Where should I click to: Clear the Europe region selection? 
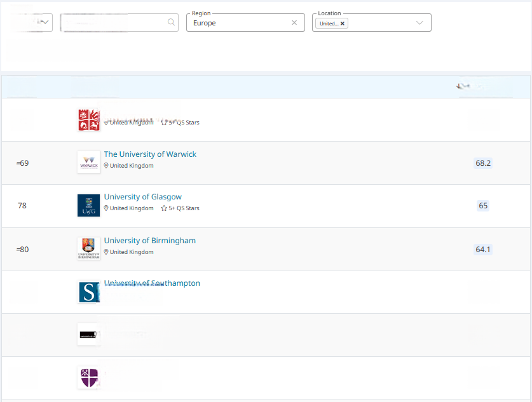pyautogui.click(x=294, y=22)
